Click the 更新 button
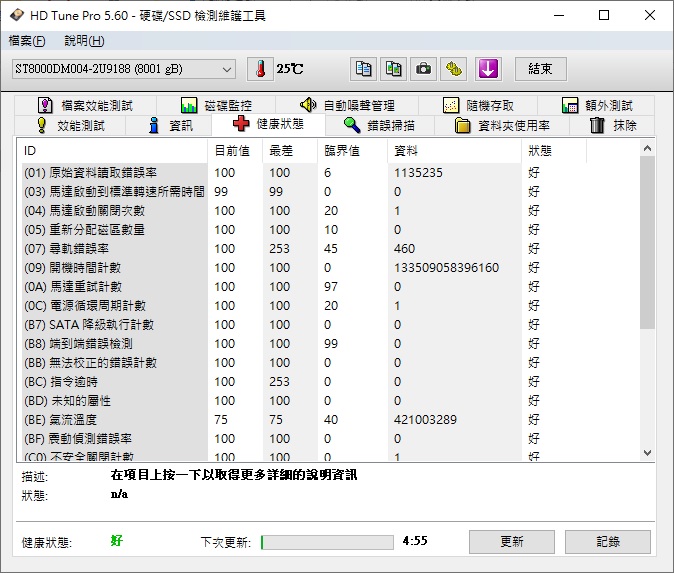Viewport: 674px width, 573px height. pyautogui.click(x=512, y=542)
